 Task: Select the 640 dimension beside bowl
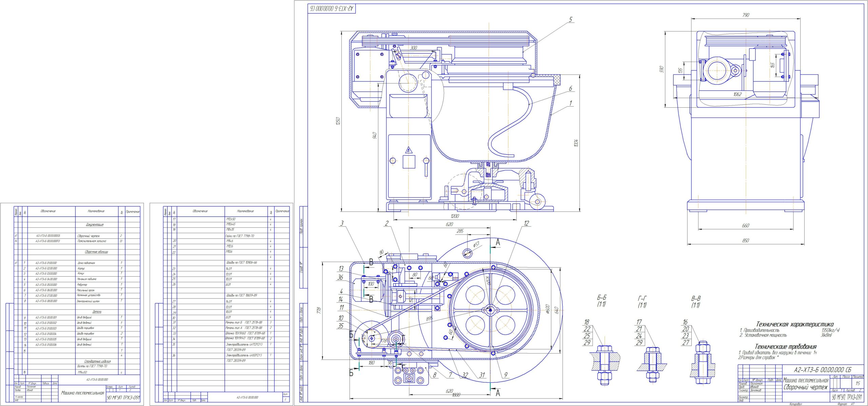click(x=556, y=310)
